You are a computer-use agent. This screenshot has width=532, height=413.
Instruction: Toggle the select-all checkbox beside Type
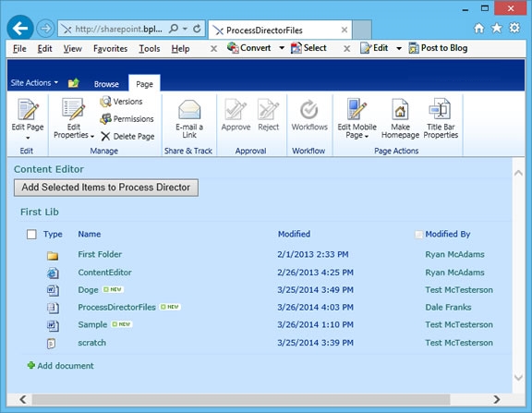pos(31,234)
